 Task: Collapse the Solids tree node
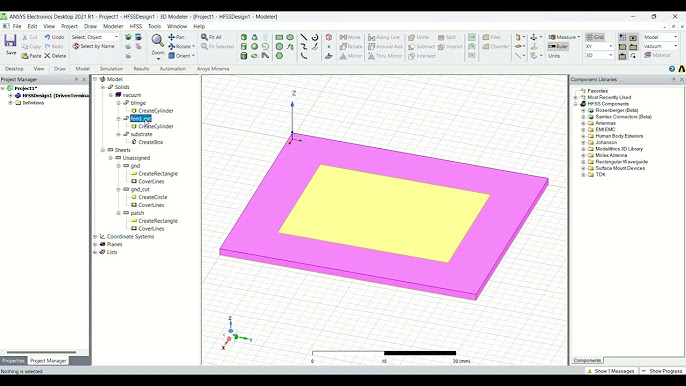click(x=103, y=87)
